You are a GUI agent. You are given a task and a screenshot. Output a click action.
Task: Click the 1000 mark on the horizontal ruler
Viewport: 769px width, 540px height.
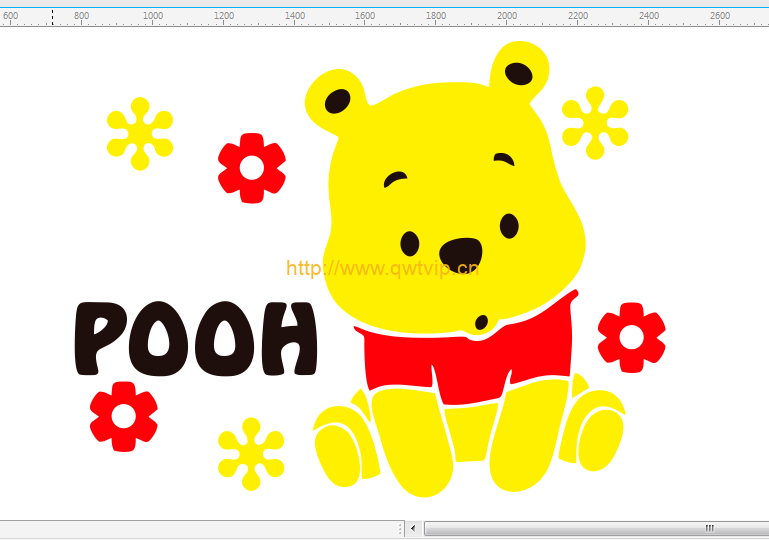pos(153,16)
